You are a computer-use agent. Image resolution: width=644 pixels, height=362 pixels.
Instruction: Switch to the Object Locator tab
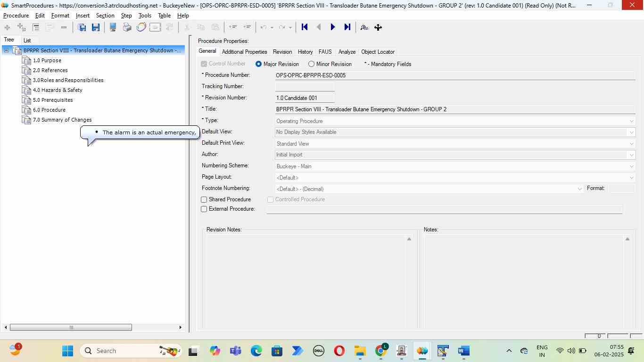tap(378, 52)
